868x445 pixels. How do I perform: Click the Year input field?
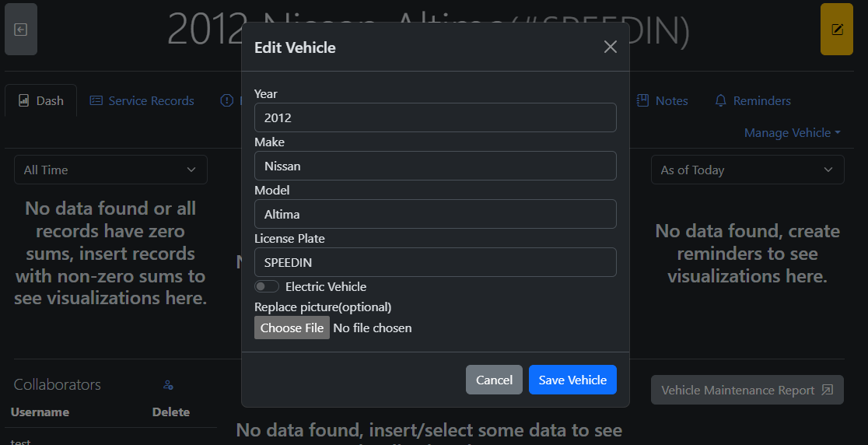(435, 118)
